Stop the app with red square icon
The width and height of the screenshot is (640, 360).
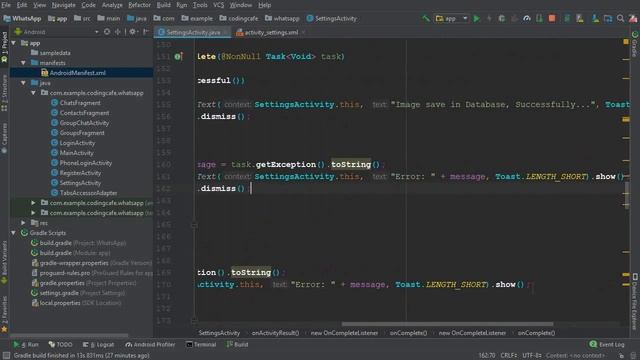(552, 18)
